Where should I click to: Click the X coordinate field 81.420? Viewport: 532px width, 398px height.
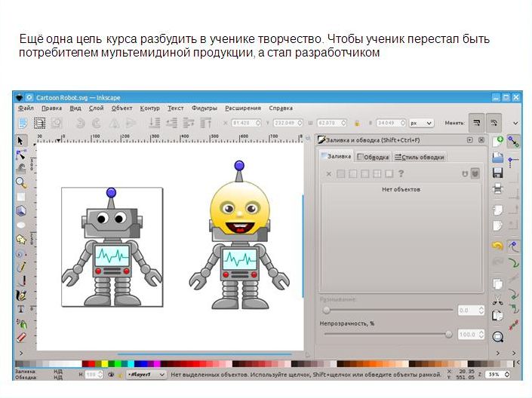tap(246, 123)
